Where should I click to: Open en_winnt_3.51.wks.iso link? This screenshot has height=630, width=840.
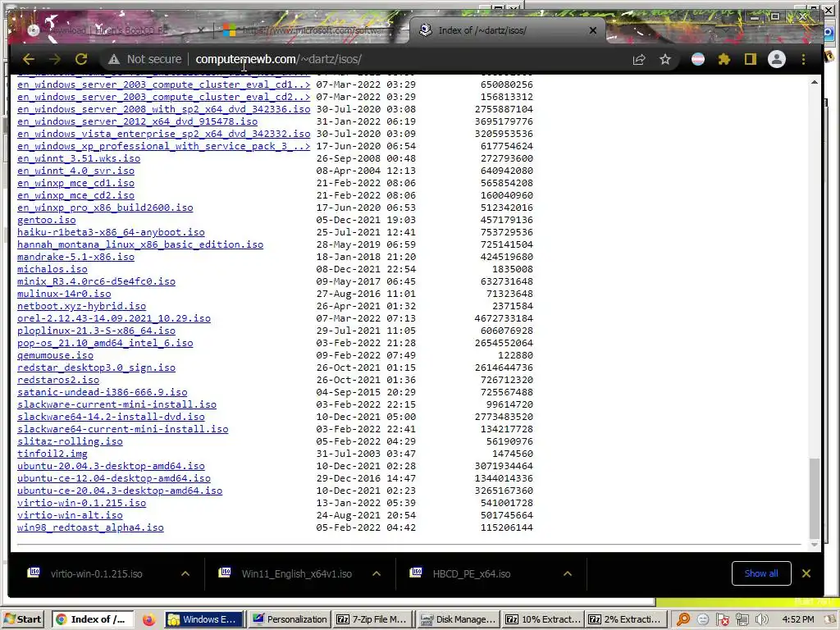(79, 158)
